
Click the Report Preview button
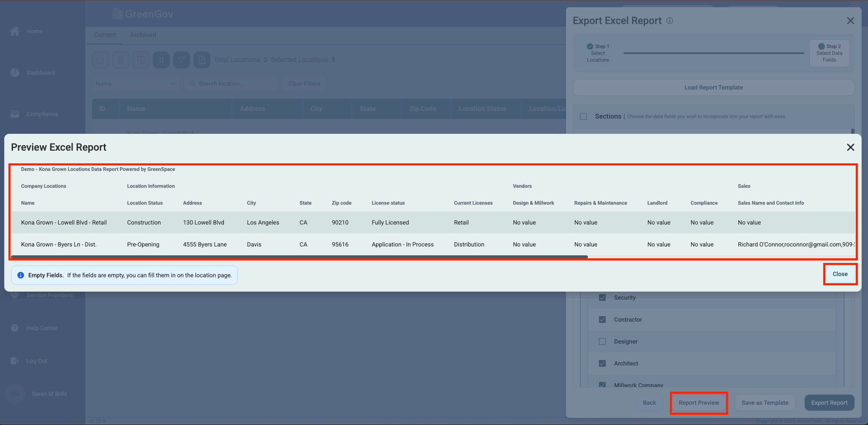pos(699,403)
